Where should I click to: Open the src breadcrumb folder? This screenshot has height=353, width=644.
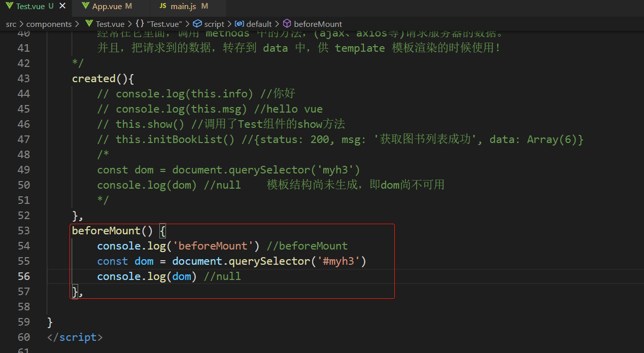(x=11, y=24)
